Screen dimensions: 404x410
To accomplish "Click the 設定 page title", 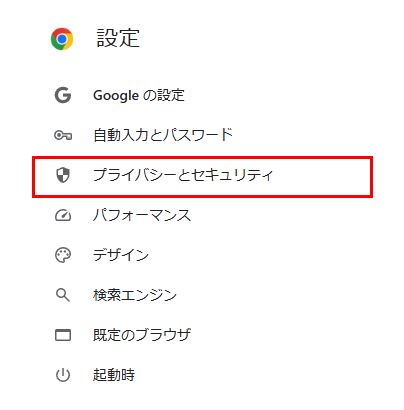I will [x=118, y=38].
